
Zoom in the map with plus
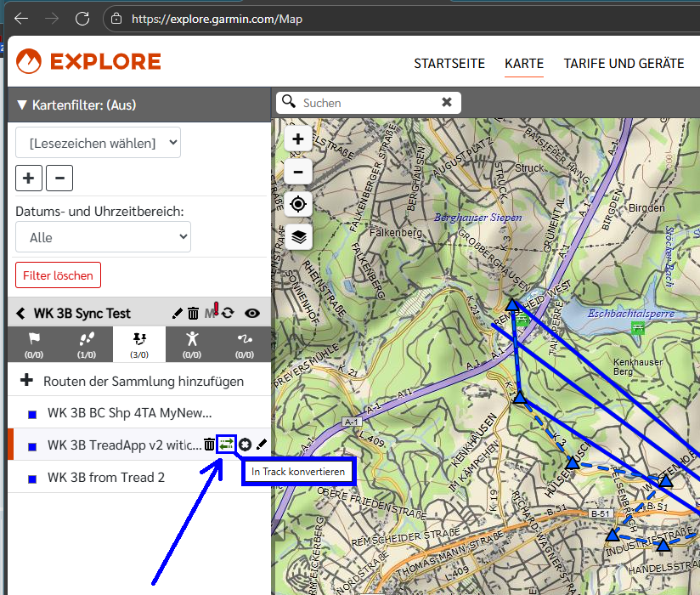[x=298, y=139]
